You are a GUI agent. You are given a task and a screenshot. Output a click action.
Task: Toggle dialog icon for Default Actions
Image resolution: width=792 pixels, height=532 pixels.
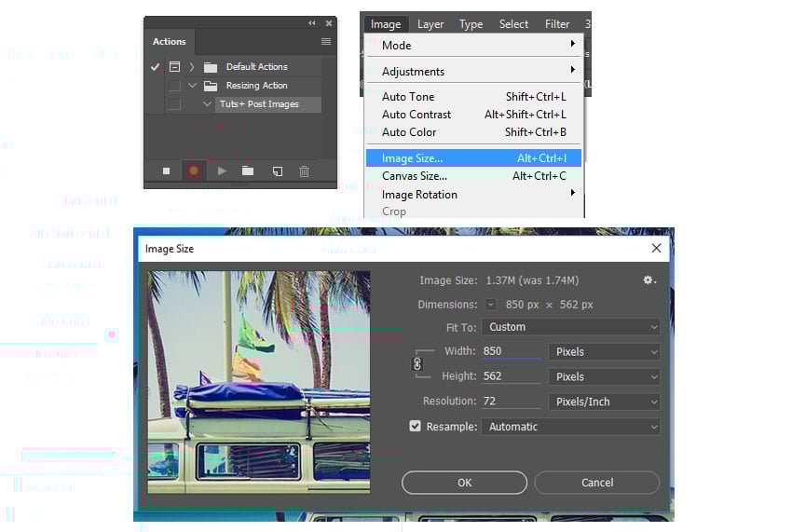[175, 67]
